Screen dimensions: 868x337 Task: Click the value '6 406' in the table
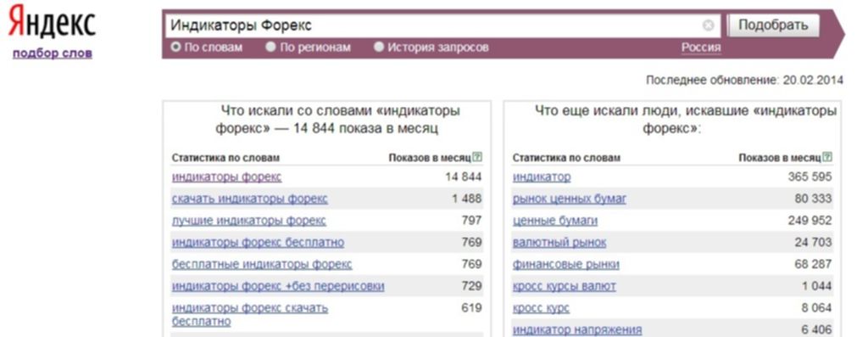816,330
